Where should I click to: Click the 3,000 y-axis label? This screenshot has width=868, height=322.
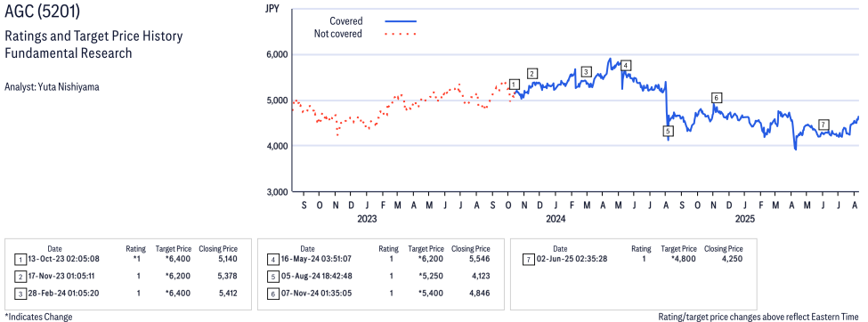tap(278, 192)
